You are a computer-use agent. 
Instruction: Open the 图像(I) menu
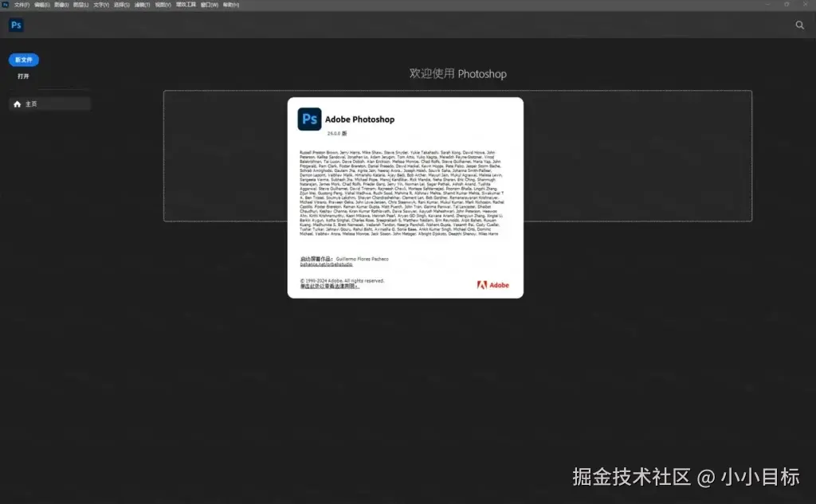coord(61,5)
